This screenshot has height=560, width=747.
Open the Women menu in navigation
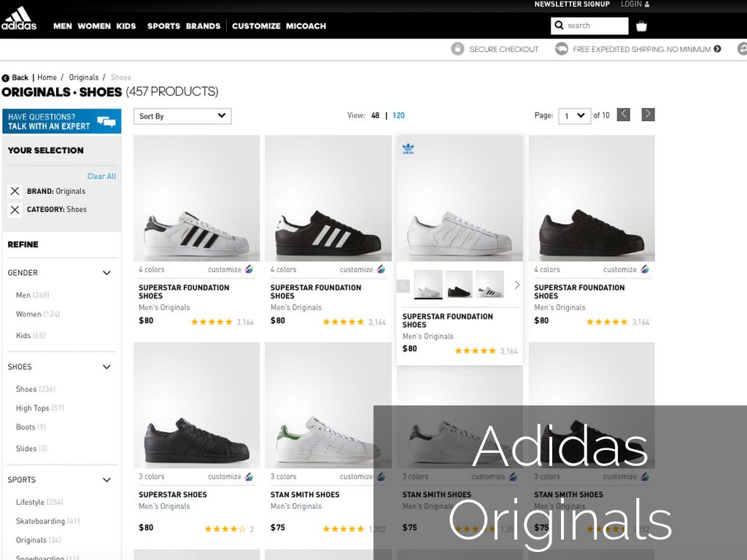[x=94, y=26]
